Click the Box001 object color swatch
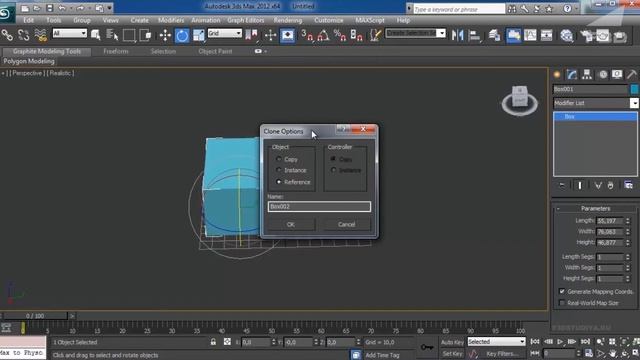This screenshot has width=640, height=360. (x=634, y=89)
